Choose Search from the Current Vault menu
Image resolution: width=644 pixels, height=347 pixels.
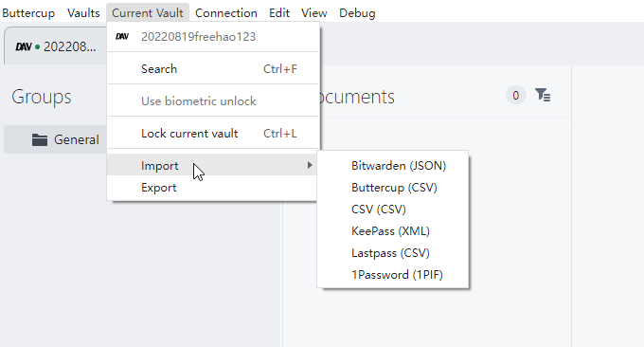[x=213, y=68]
